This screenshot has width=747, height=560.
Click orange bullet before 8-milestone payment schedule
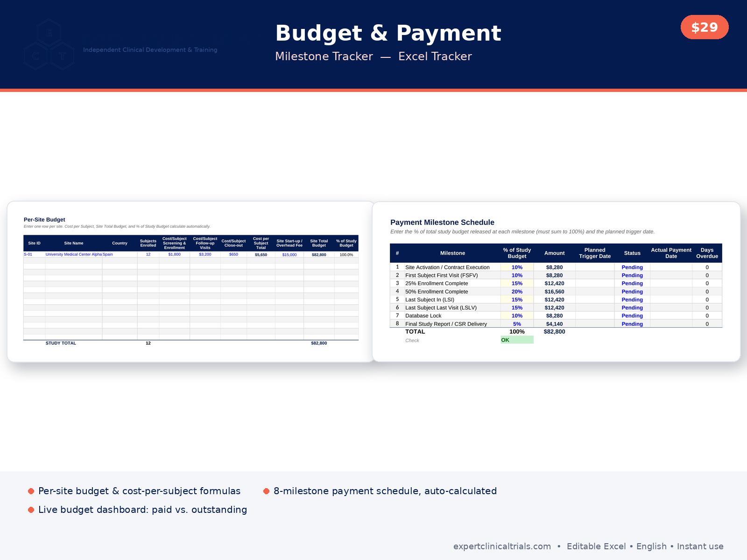pos(266,491)
